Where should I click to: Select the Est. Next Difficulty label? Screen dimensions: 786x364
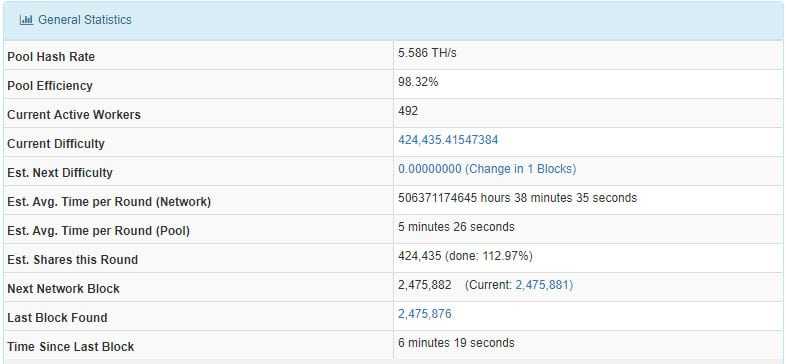(60, 173)
